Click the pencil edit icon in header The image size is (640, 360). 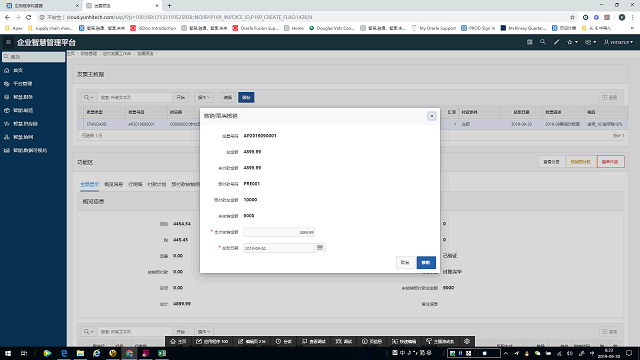click(x=556, y=42)
